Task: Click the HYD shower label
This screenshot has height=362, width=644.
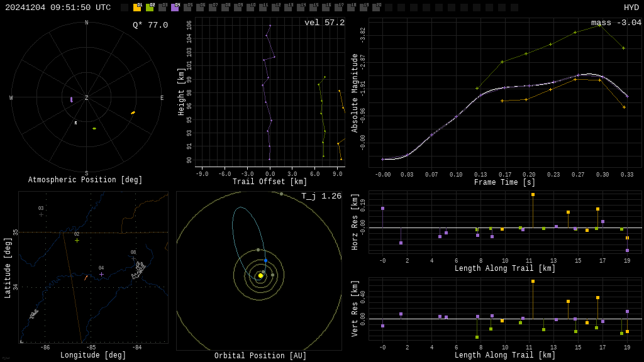Action: click(631, 8)
